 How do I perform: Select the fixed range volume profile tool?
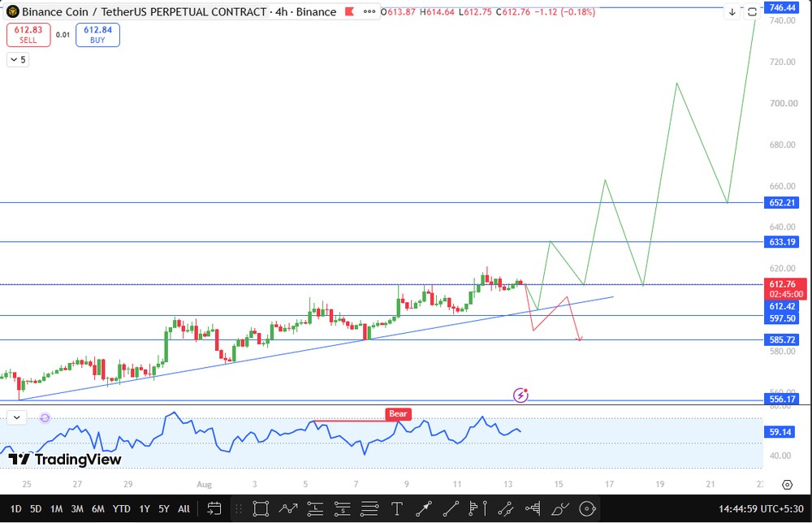coord(533,509)
